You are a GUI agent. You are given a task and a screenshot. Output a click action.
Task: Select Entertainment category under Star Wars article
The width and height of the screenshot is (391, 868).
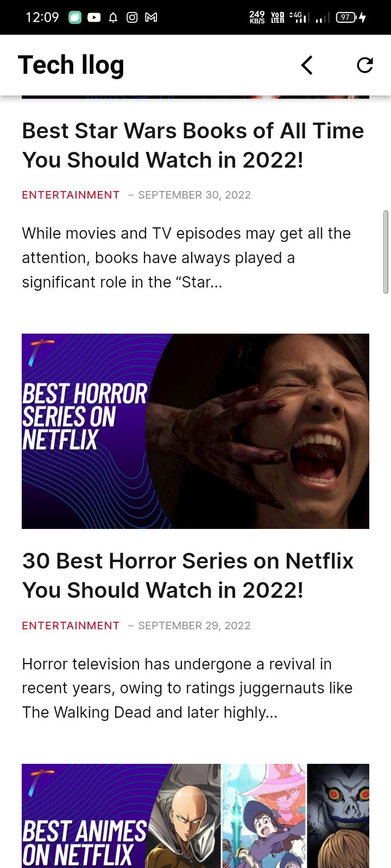pos(71,195)
